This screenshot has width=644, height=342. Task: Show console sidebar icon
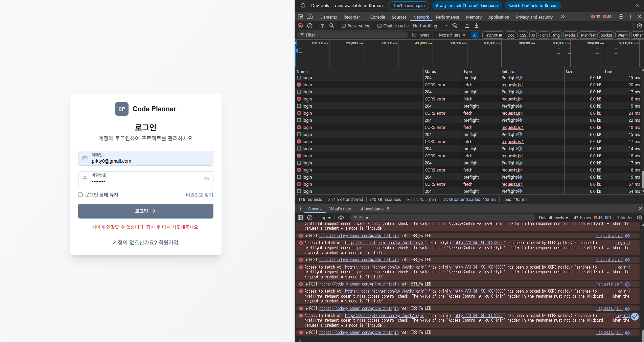click(x=300, y=218)
